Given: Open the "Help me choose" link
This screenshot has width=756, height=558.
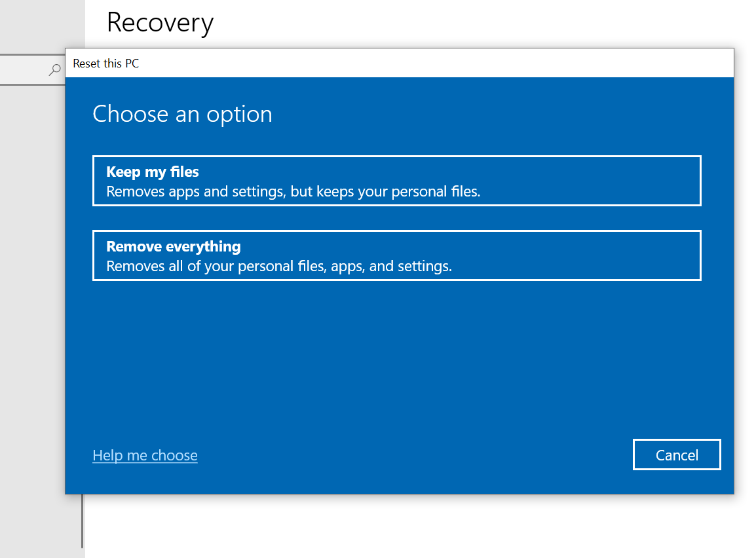Looking at the screenshot, I should point(145,455).
